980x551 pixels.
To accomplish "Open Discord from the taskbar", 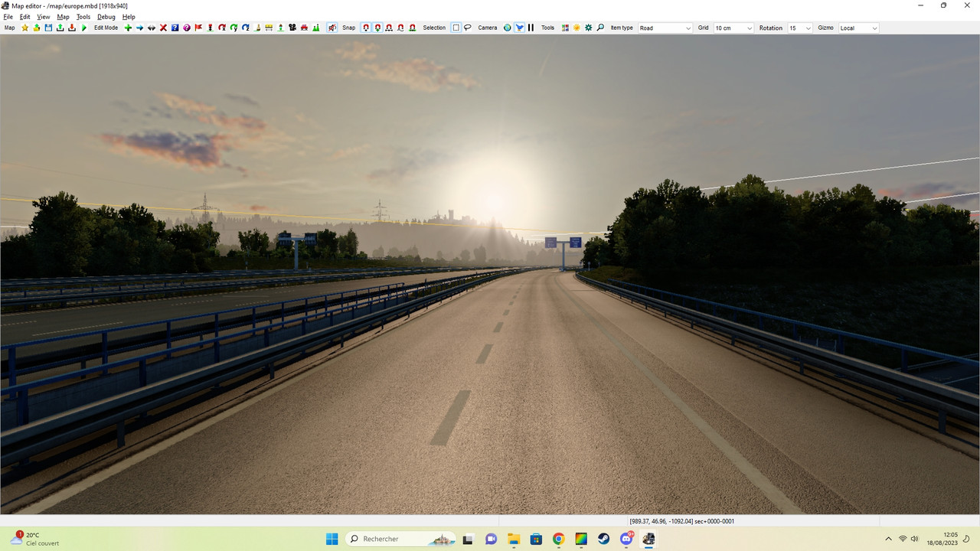I will point(626,539).
